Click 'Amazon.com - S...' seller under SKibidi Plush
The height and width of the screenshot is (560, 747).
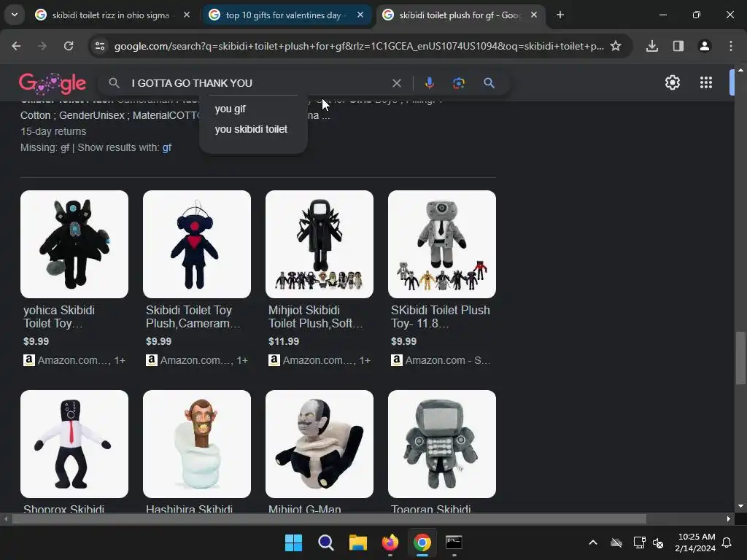click(441, 360)
